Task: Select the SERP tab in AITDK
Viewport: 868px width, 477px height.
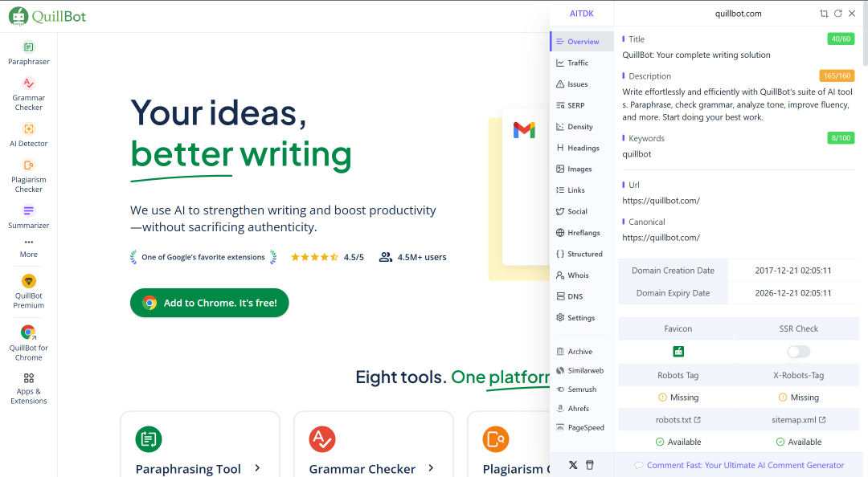Action: coord(582,105)
